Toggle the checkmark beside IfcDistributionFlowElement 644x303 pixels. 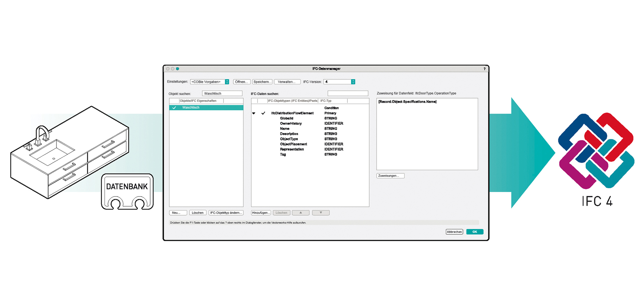pos(263,113)
